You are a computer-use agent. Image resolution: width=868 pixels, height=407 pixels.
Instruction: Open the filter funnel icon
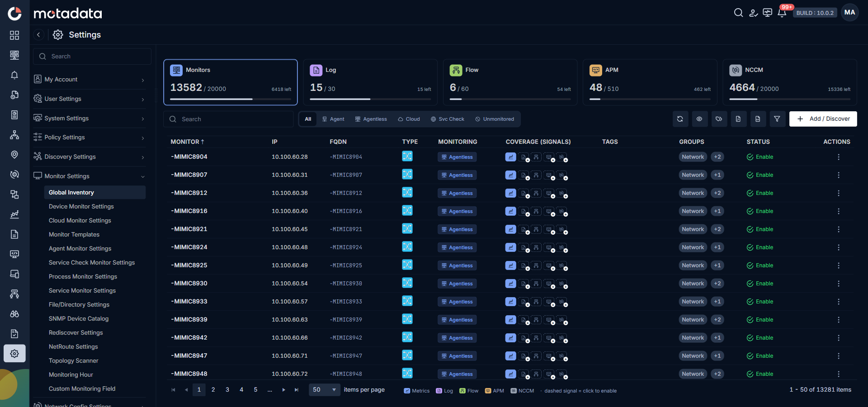pyautogui.click(x=777, y=119)
